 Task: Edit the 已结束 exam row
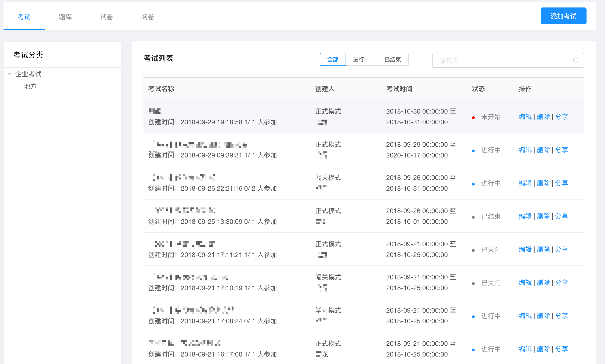click(x=525, y=216)
